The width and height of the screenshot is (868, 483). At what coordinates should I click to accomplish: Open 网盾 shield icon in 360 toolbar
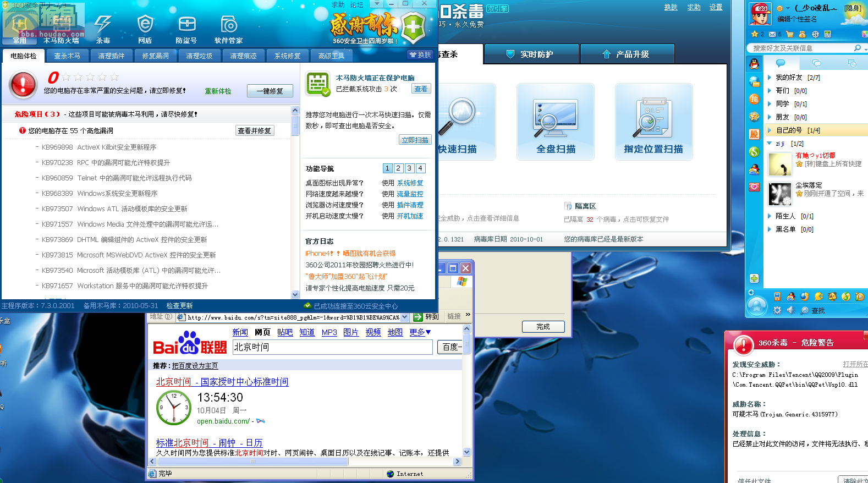pos(145,29)
